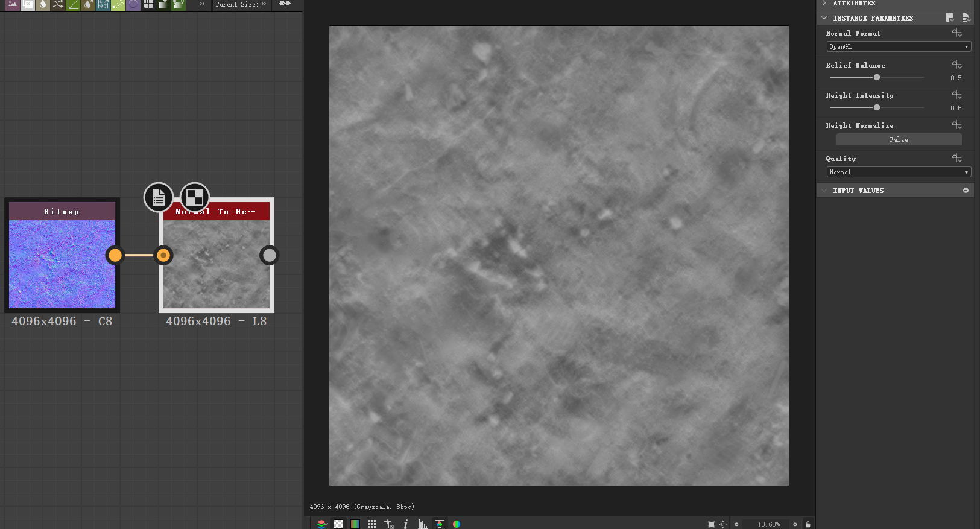Collapse the Input Values section

(x=824, y=191)
